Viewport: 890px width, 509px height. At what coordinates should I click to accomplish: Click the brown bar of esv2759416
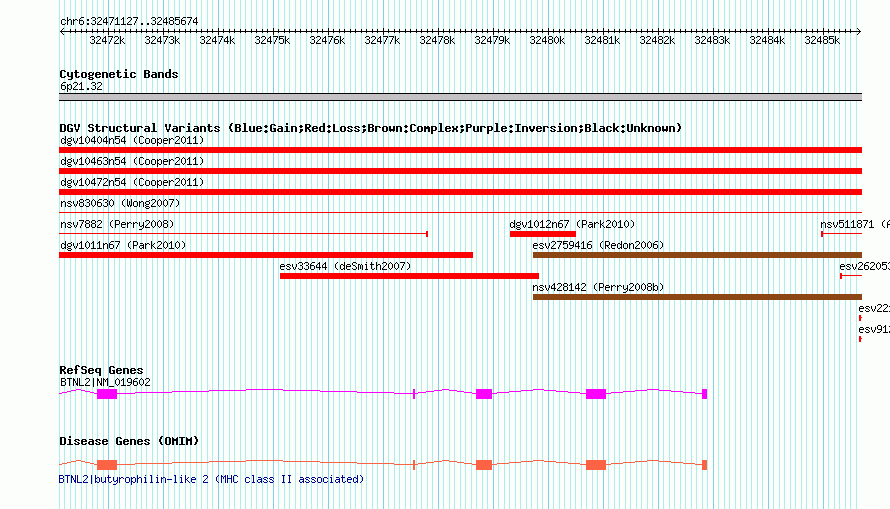coord(698,255)
